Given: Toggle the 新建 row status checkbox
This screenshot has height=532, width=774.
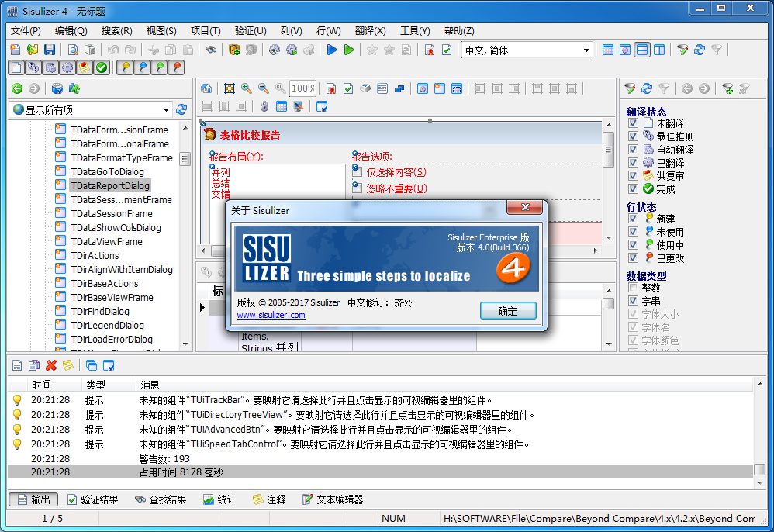Looking at the screenshot, I should pyautogui.click(x=634, y=219).
